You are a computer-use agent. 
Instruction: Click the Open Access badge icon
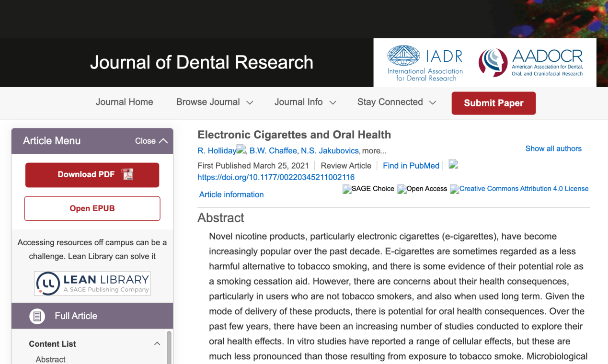coord(402,189)
